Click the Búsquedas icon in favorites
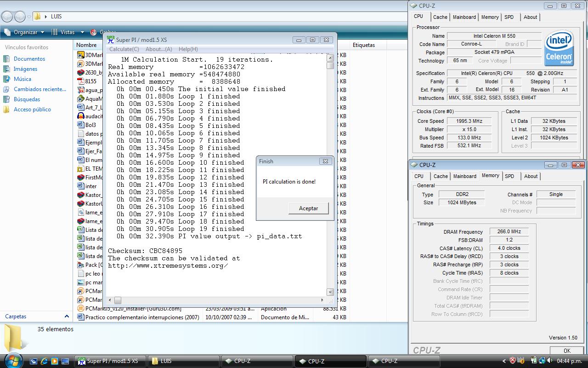The image size is (588, 368). point(6,99)
